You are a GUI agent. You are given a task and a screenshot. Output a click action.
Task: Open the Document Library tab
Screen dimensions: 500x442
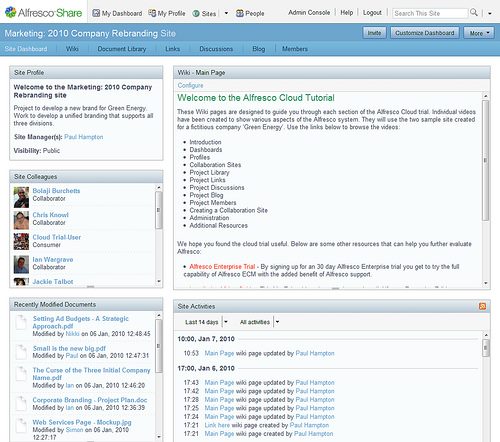pos(122,49)
